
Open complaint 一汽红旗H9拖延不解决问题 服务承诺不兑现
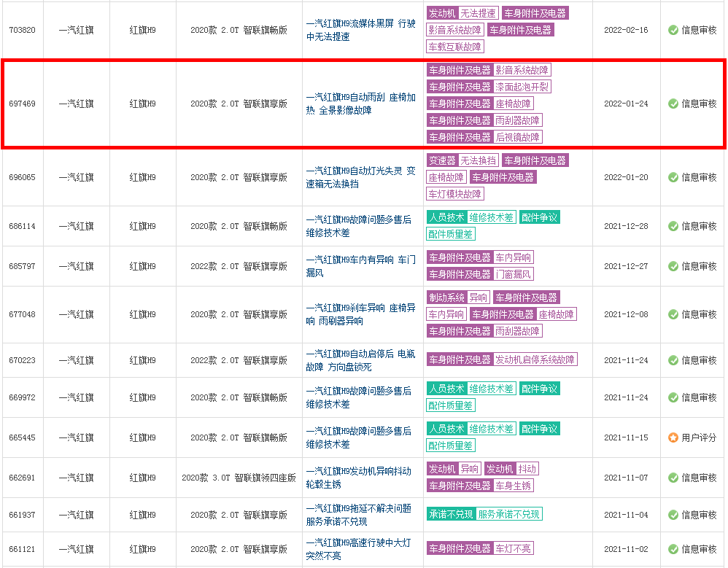pyautogui.click(x=358, y=515)
